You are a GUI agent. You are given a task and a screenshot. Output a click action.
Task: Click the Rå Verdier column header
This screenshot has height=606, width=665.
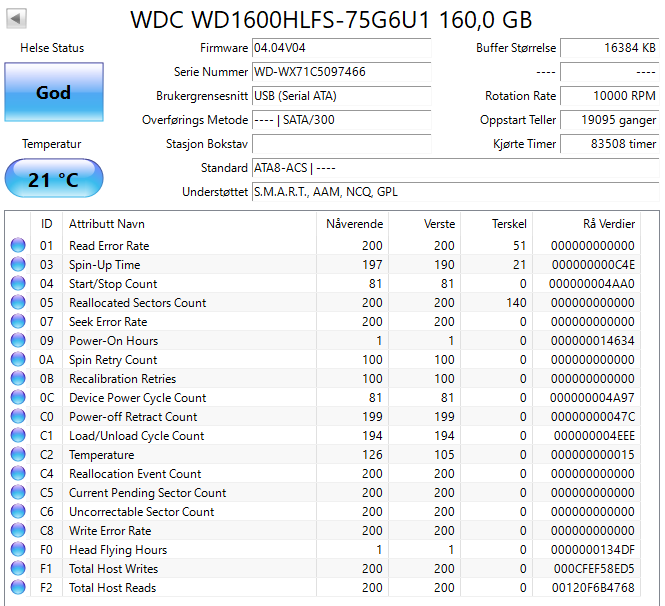point(587,223)
